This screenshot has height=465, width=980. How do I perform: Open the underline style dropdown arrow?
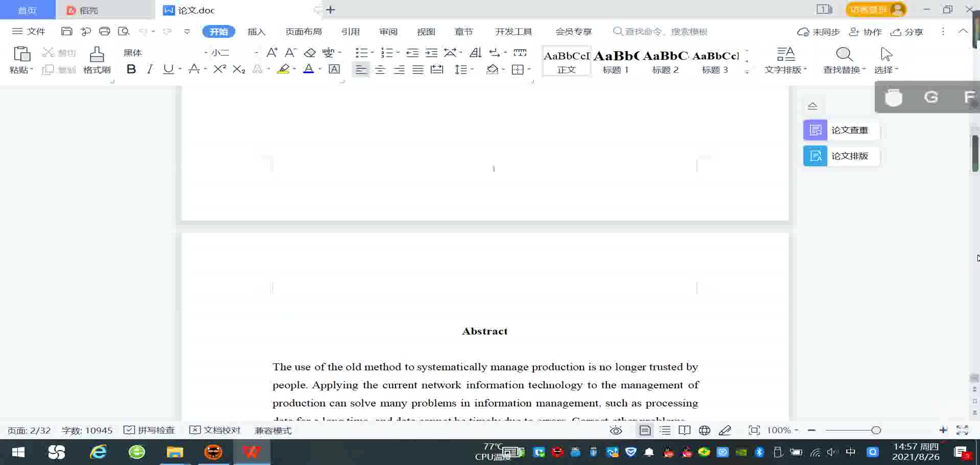pos(180,69)
